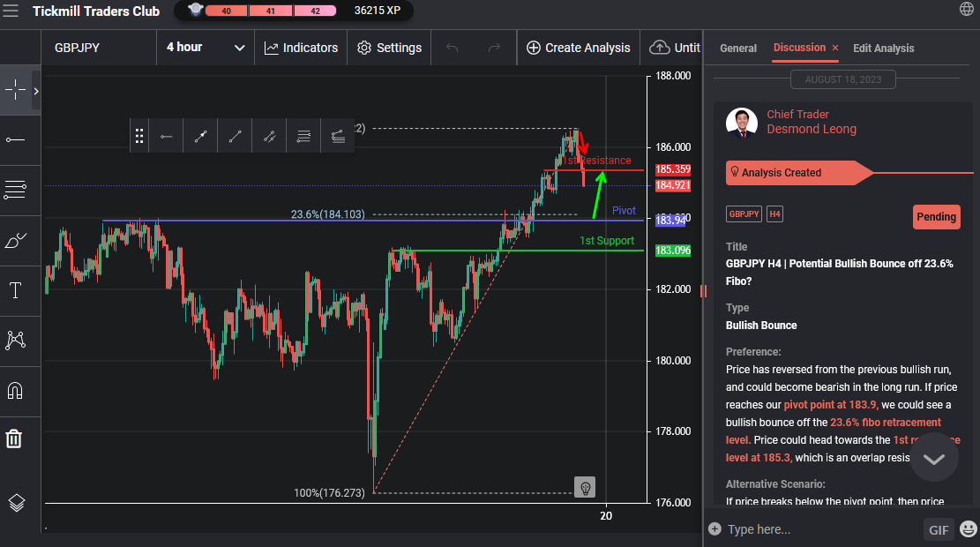This screenshot has width=980, height=547.
Task: Click the Pivot label on chart
Action: 624,211
